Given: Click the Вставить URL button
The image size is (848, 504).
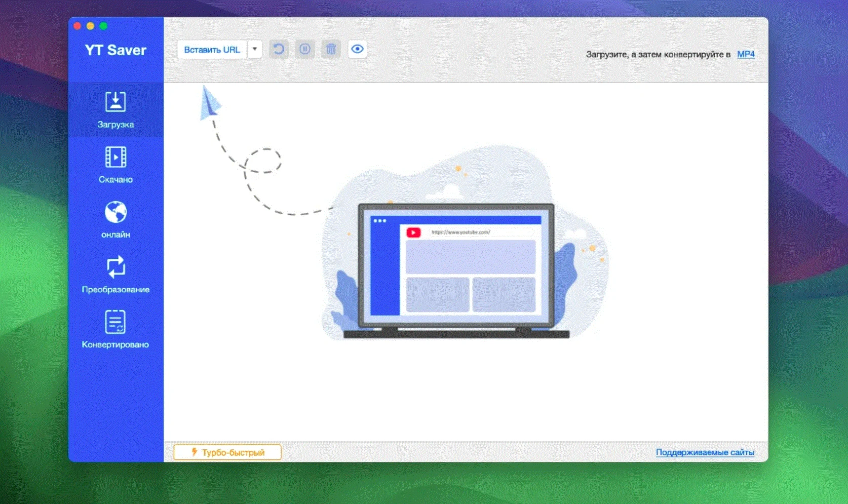Looking at the screenshot, I should [x=212, y=50].
